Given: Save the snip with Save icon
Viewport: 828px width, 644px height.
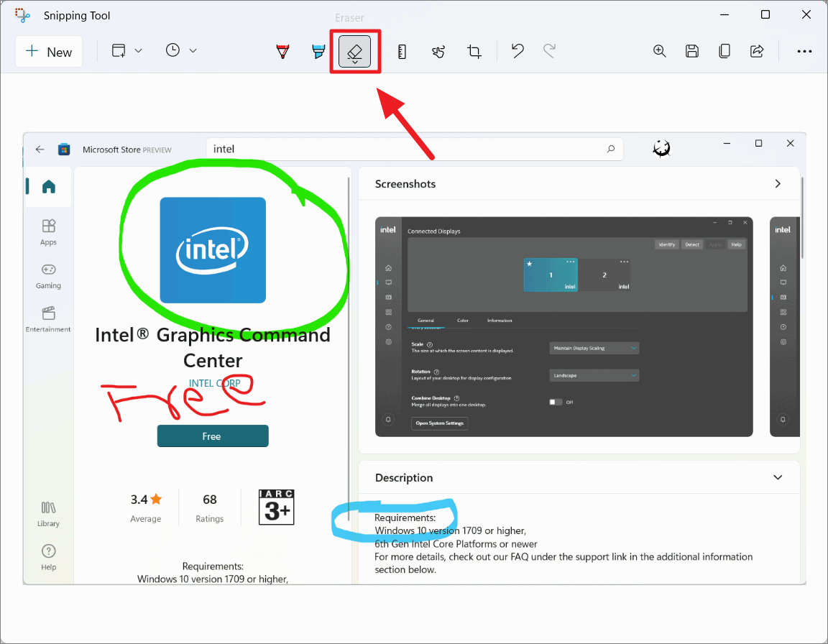Looking at the screenshot, I should point(691,51).
